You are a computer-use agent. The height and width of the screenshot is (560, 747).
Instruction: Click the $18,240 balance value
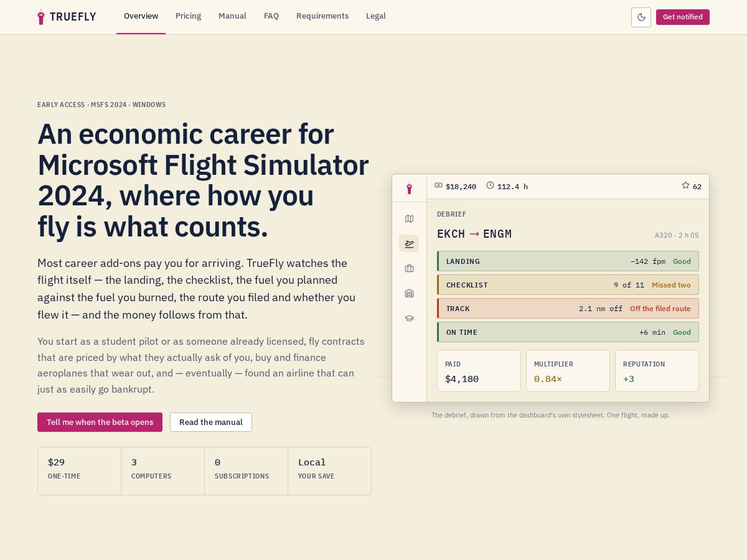click(x=461, y=186)
